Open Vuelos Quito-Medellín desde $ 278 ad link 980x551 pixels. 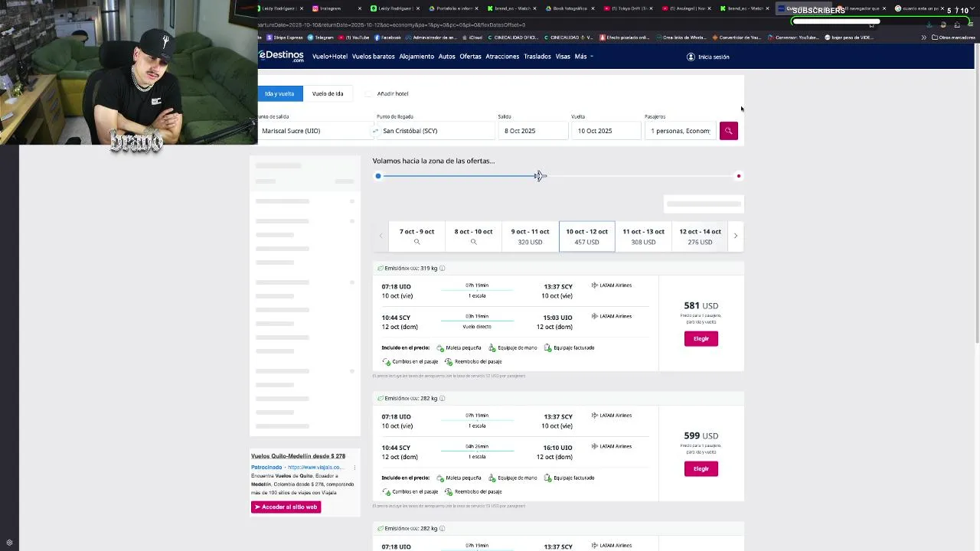[x=298, y=456]
